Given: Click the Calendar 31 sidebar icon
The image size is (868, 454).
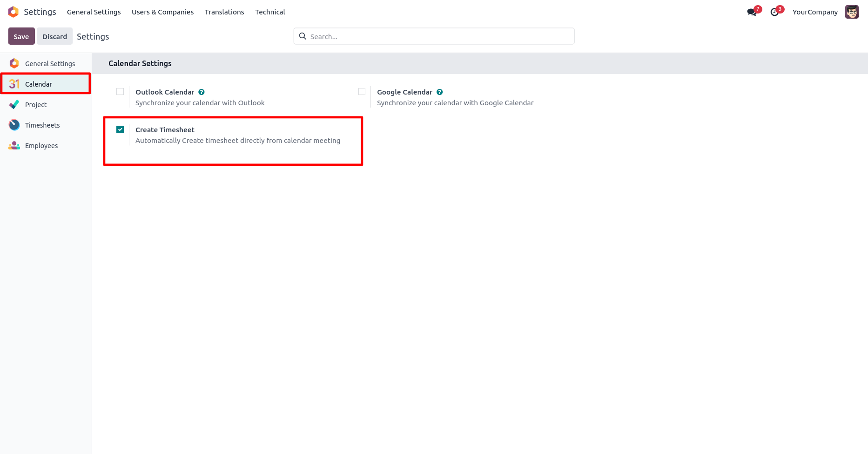Looking at the screenshot, I should pyautogui.click(x=14, y=84).
